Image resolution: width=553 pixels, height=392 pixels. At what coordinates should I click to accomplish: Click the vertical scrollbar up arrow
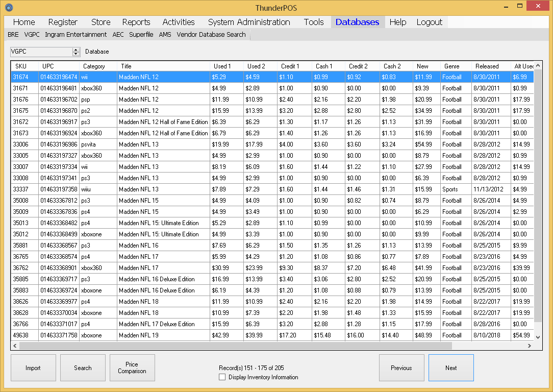[538, 66]
